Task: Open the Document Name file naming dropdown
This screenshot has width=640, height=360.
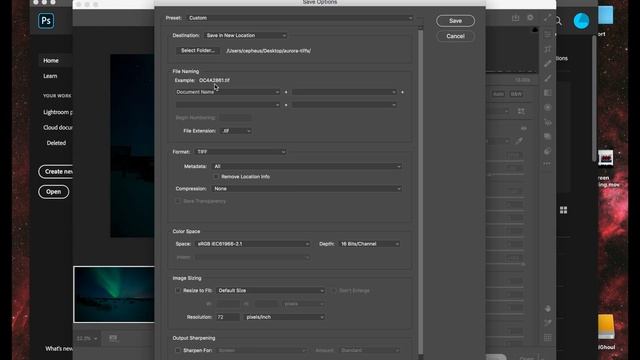Action: (x=228, y=92)
